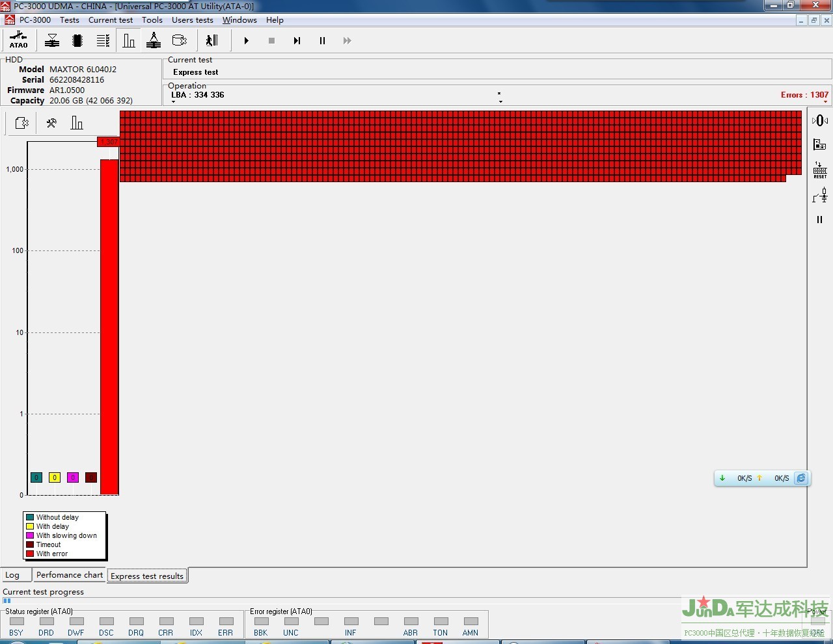Image resolution: width=833 pixels, height=644 pixels.
Task: Switch to the Log tab
Action: pos(16,575)
